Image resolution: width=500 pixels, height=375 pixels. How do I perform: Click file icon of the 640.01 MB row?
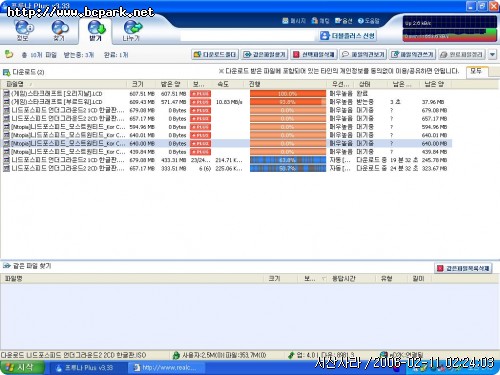point(6,135)
